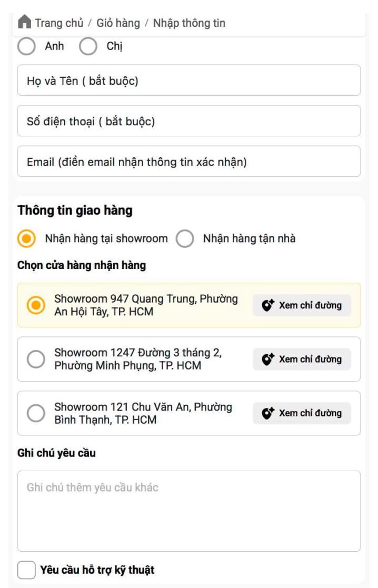Click the Ghi chú thêm yêu cầu textarea
This screenshot has height=588, width=378.
coord(188,511)
